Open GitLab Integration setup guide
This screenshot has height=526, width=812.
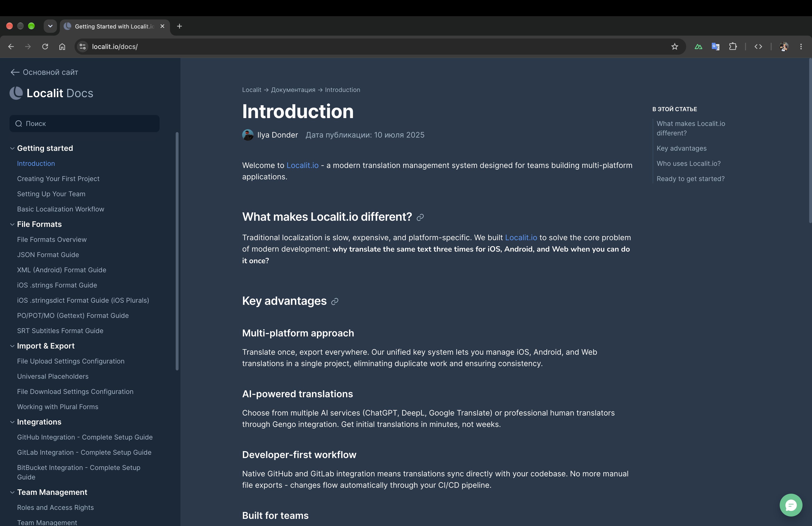pyautogui.click(x=84, y=453)
